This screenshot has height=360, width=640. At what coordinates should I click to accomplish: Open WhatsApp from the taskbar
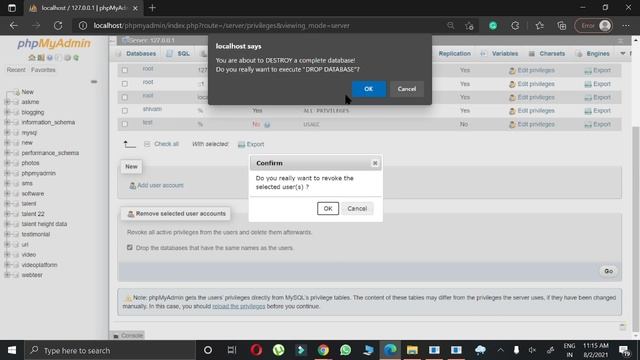345,350
